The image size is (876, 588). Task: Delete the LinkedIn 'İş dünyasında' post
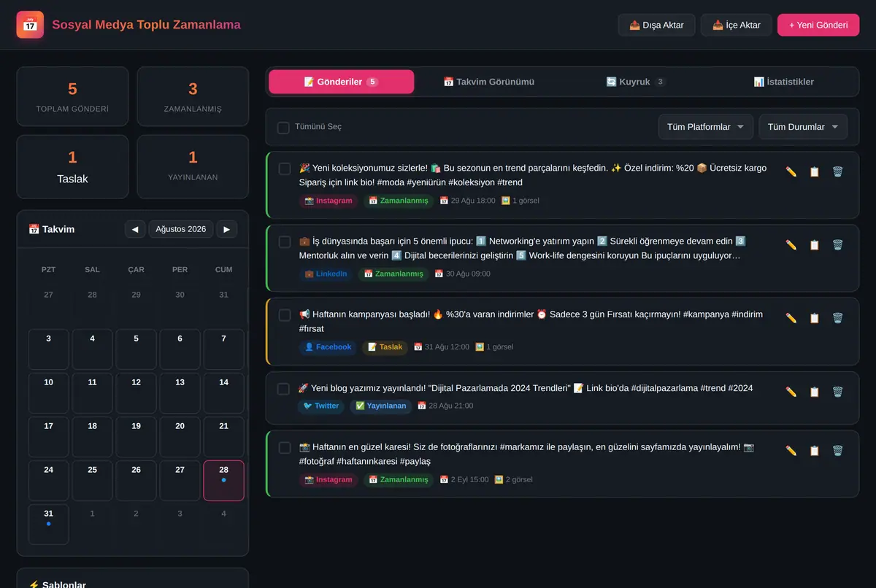[837, 245]
